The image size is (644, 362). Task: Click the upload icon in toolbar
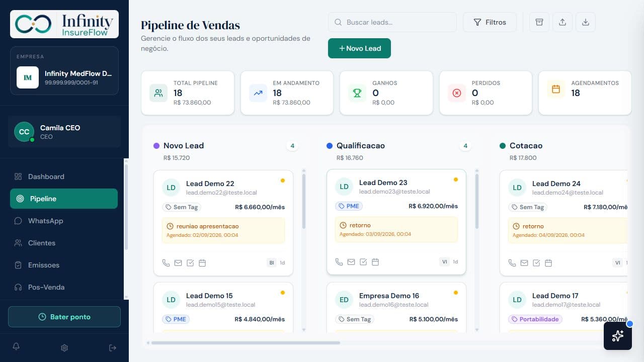click(562, 22)
